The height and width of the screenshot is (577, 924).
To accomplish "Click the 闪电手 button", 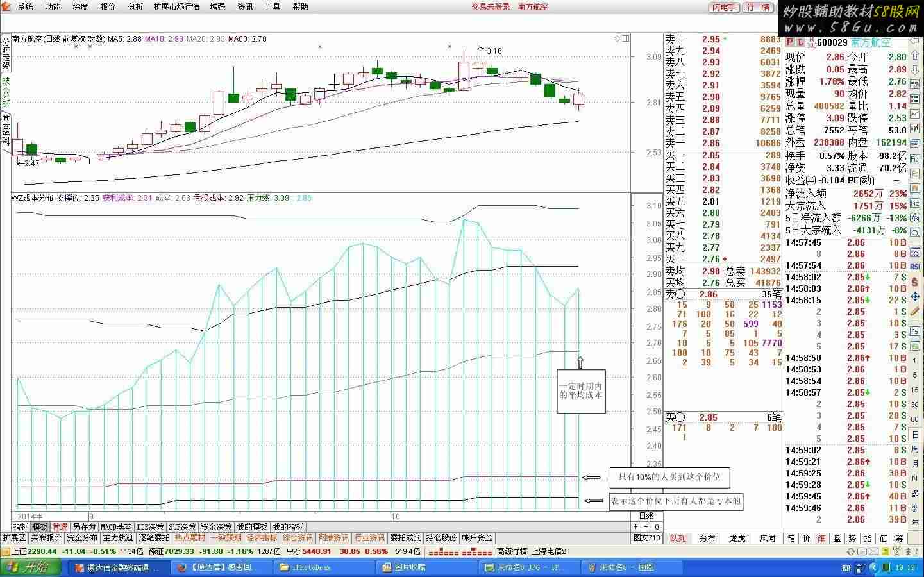I will 723,7.
